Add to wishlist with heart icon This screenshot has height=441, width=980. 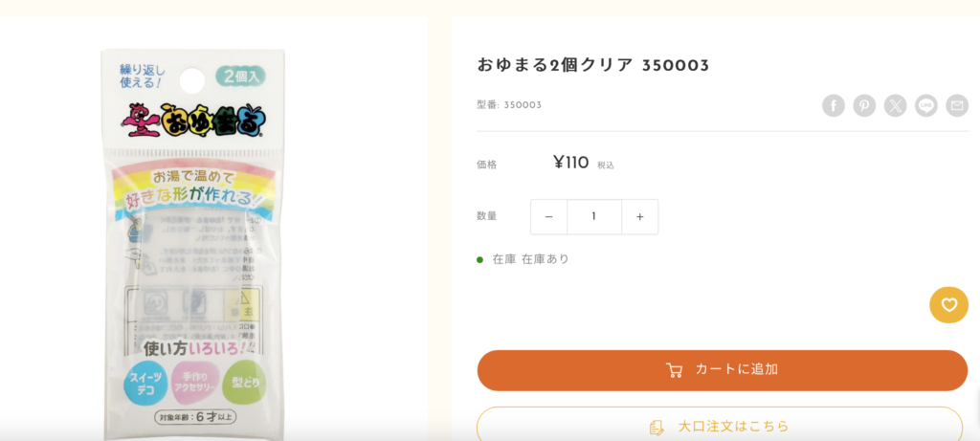point(948,305)
